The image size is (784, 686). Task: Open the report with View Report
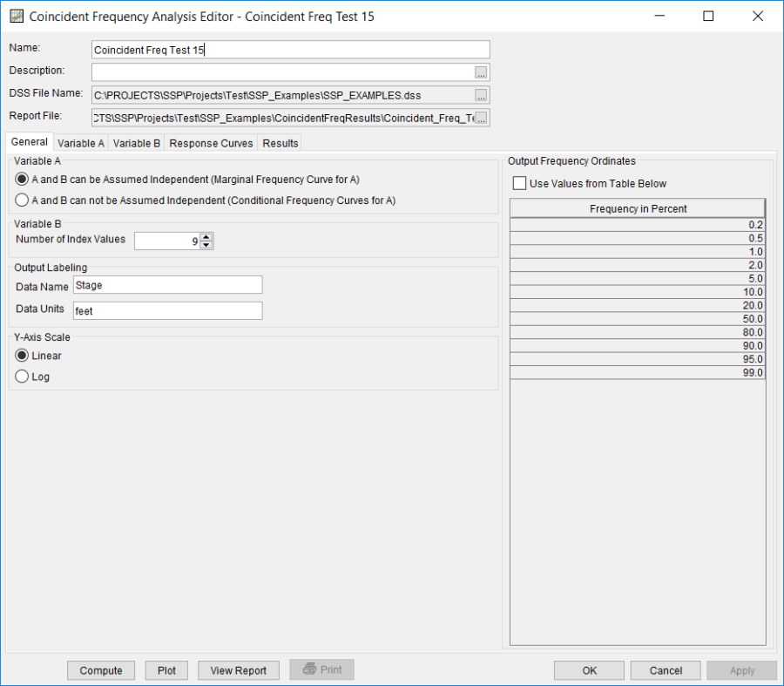pos(238,669)
